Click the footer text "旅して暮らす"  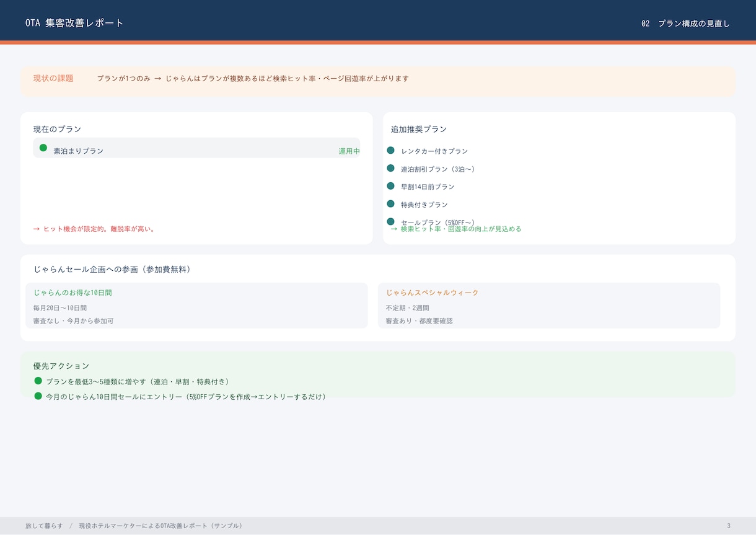coord(44,526)
